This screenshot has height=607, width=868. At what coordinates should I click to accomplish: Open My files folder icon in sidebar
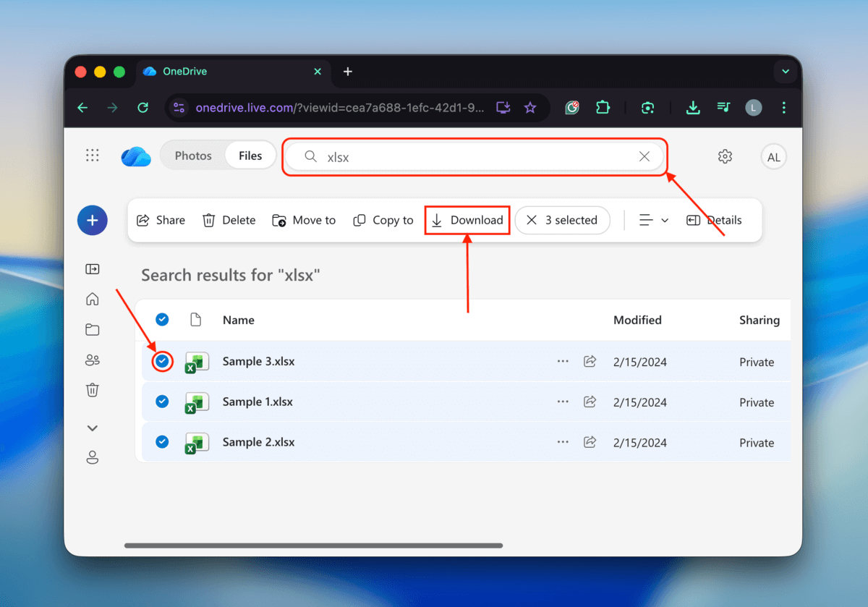tap(92, 329)
